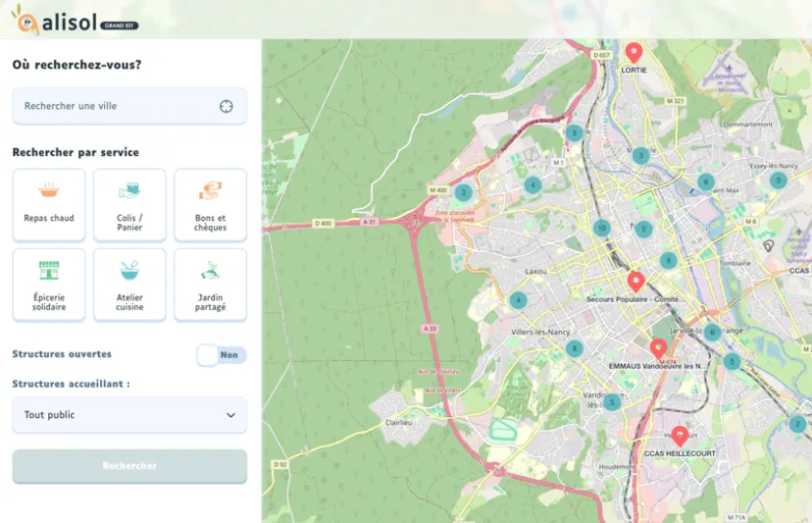The image size is (812, 523).
Task: Expand the cluster near Zone d'activités
Action: click(463, 192)
